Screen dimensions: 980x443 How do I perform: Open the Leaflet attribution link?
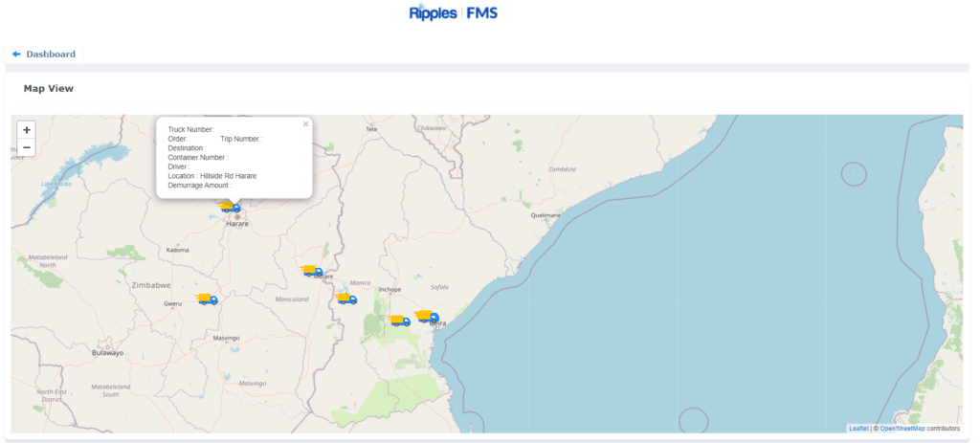pos(858,429)
